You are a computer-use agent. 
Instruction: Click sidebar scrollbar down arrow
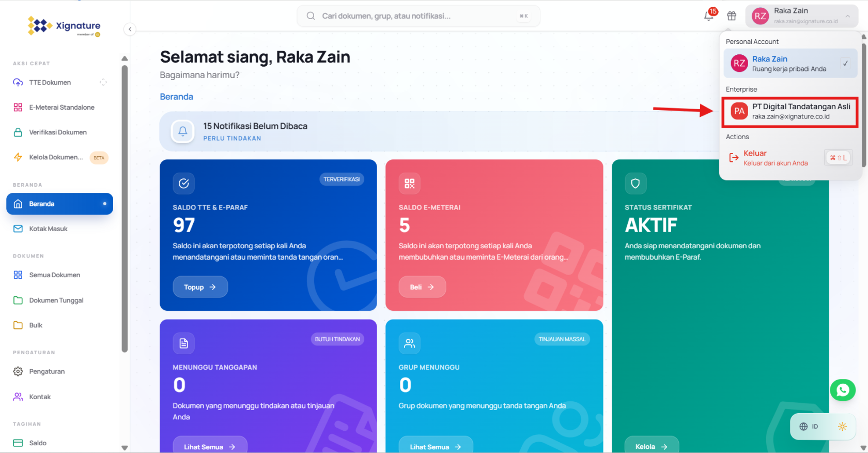125,448
